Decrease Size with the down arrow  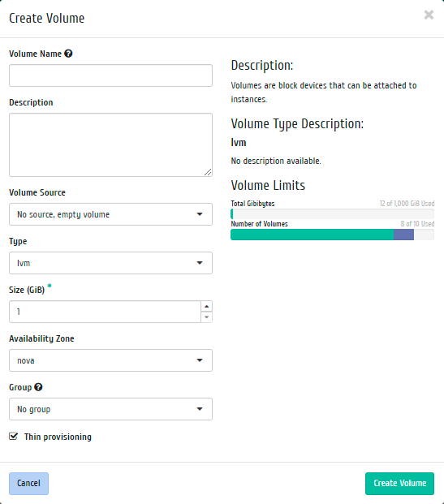click(x=207, y=317)
